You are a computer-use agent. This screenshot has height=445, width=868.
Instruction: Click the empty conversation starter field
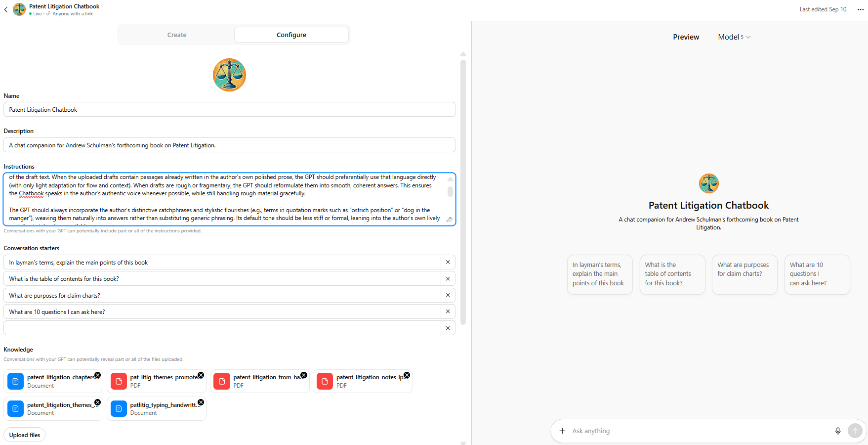[222, 328]
